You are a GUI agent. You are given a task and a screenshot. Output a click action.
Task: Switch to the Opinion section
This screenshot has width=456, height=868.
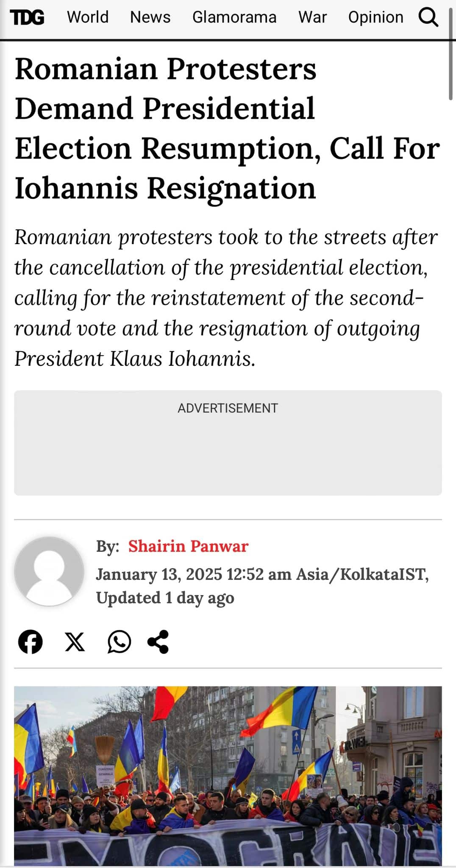(x=375, y=17)
